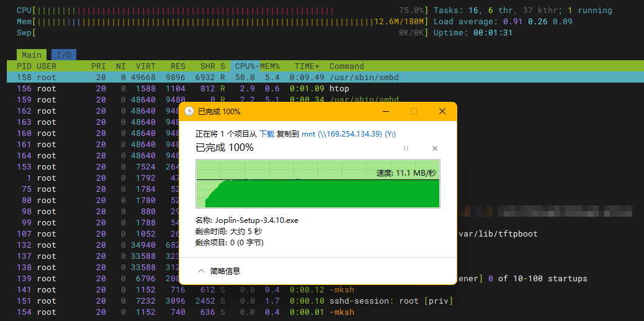This screenshot has width=644, height=321.
Task: Open the 下载 source folder link
Action: [267, 133]
